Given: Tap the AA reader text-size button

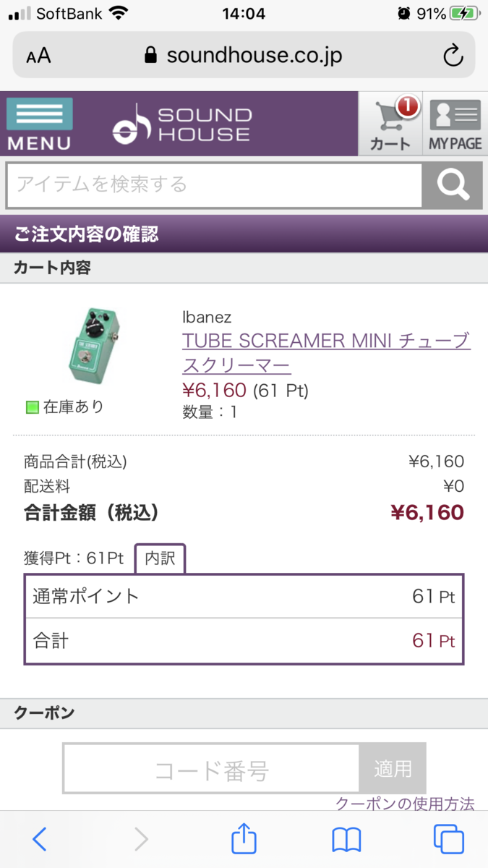Looking at the screenshot, I should (x=38, y=56).
